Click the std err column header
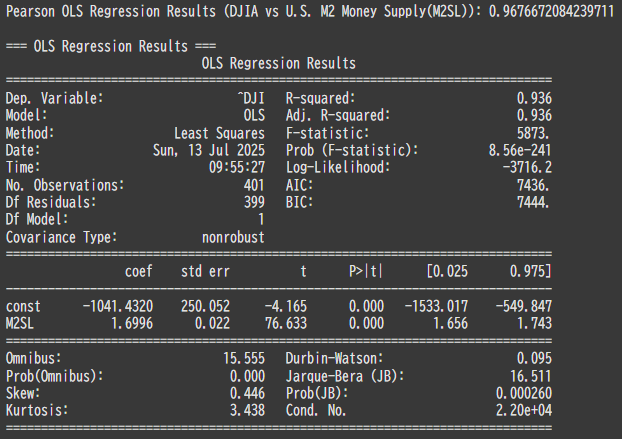The image size is (622, 439). [x=205, y=272]
